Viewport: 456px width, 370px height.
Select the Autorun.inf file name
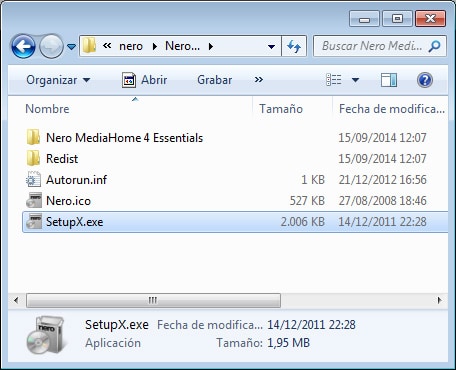76,180
